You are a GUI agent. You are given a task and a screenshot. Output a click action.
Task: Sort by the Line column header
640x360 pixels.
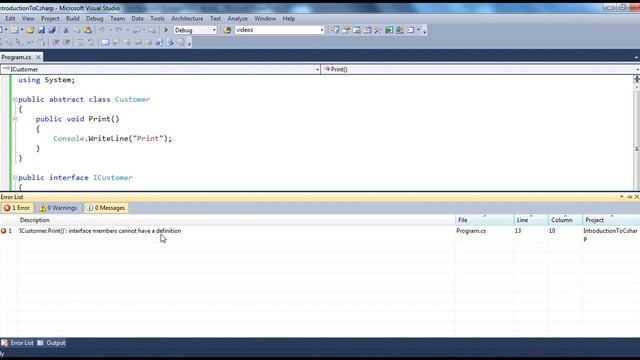(531, 220)
